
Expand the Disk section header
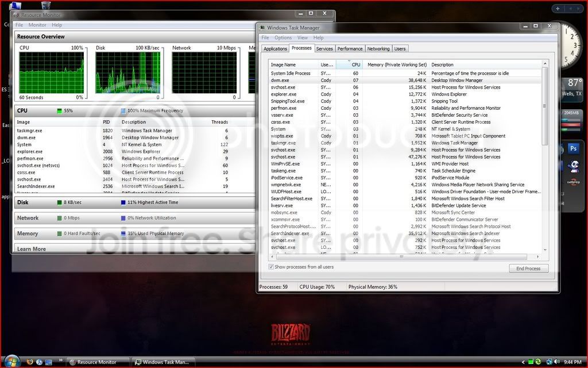point(135,202)
